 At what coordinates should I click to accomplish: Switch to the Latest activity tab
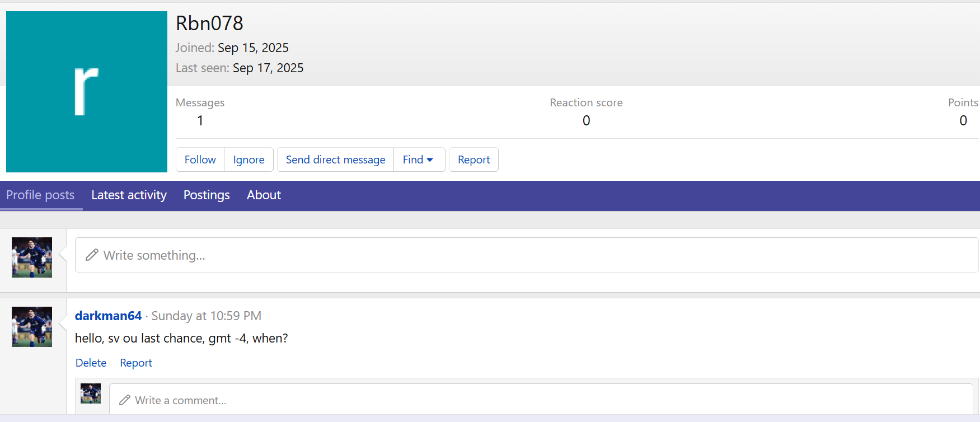click(129, 195)
